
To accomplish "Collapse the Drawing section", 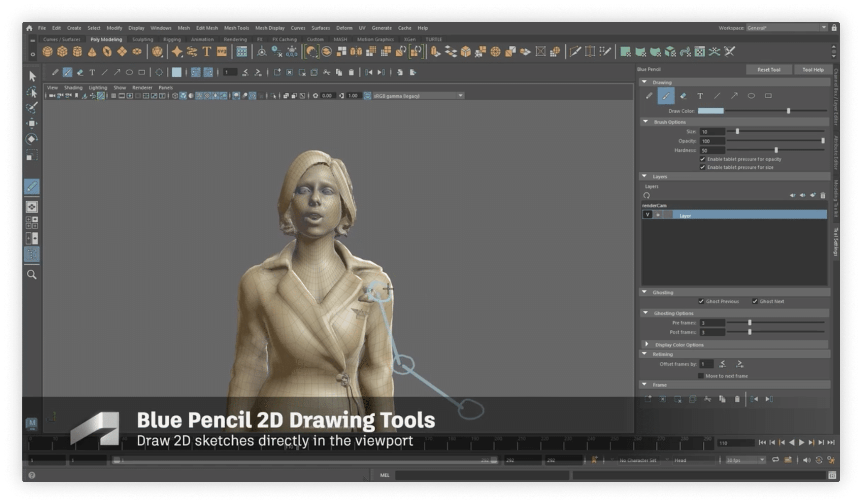I will click(644, 82).
